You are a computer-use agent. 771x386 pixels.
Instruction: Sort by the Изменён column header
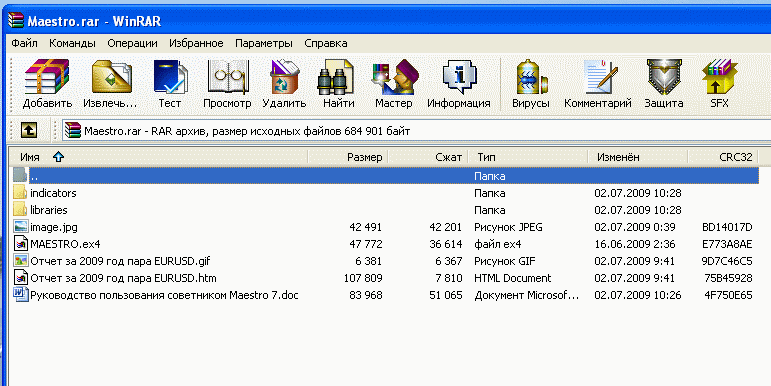pos(638,157)
